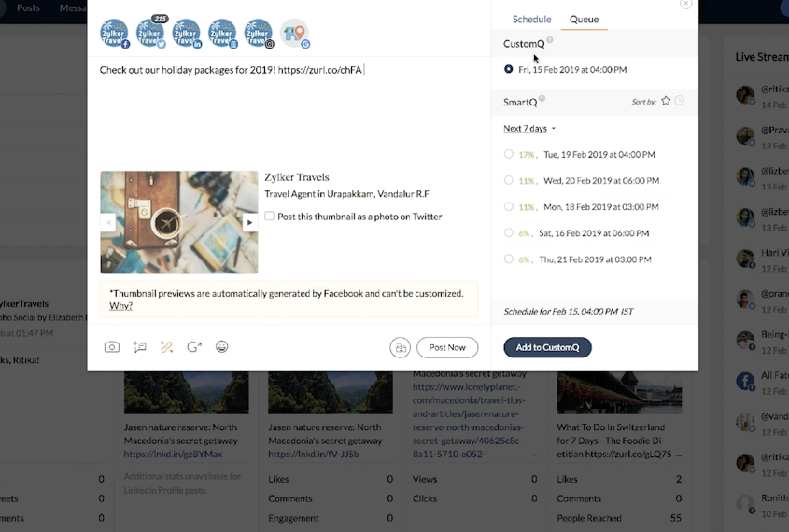Click the Zylker Travels link preview title
789x532 pixels.
(297, 177)
